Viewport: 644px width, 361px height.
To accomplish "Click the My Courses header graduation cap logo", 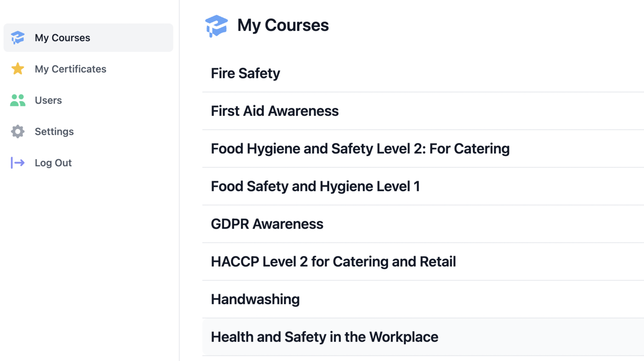I will click(217, 25).
